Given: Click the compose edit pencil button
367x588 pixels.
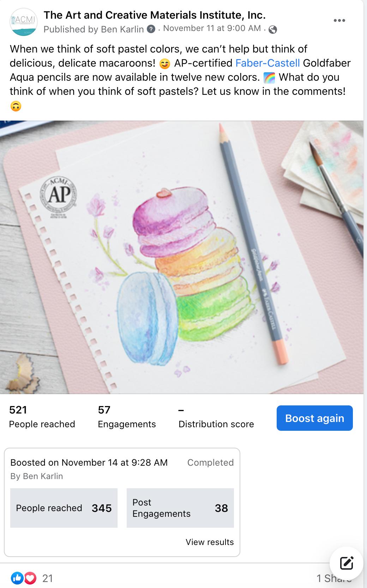Looking at the screenshot, I should (347, 563).
